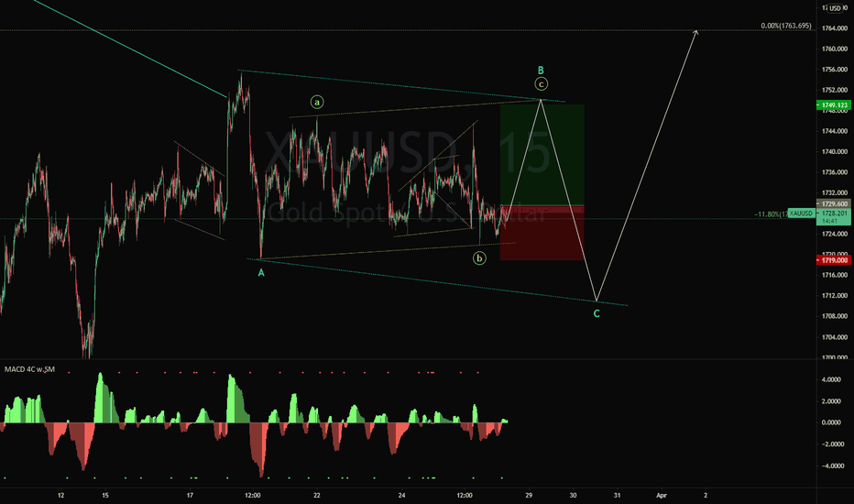Select the circled sub-wave label b
The image size is (854, 504).
479,258
